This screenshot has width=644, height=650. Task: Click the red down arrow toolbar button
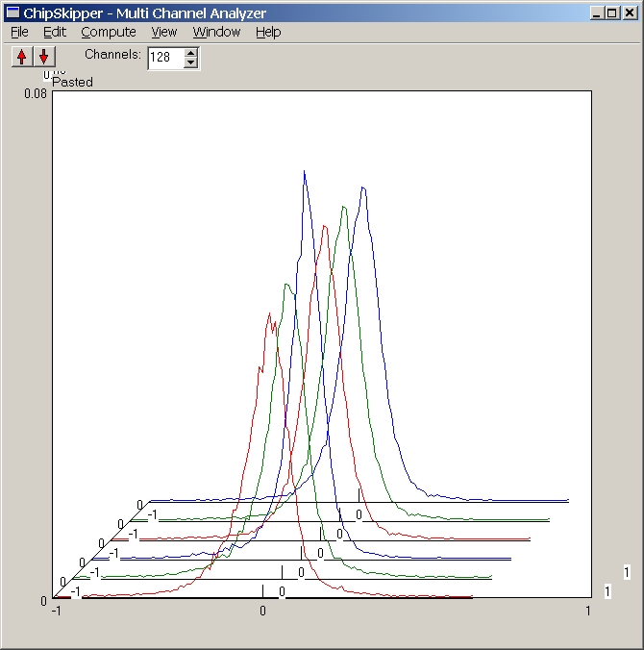(x=43, y=57)
